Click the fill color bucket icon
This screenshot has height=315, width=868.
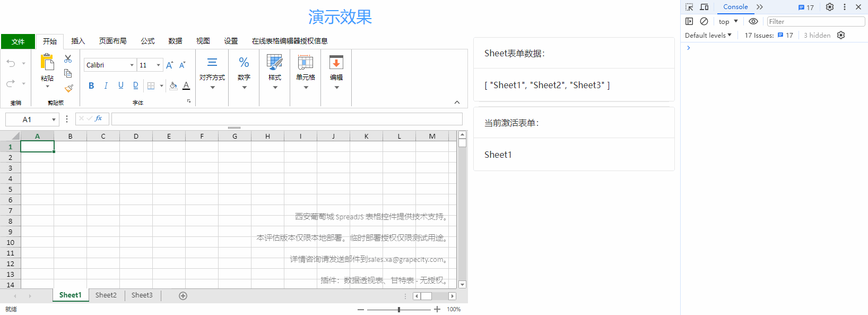coord(173,86)
